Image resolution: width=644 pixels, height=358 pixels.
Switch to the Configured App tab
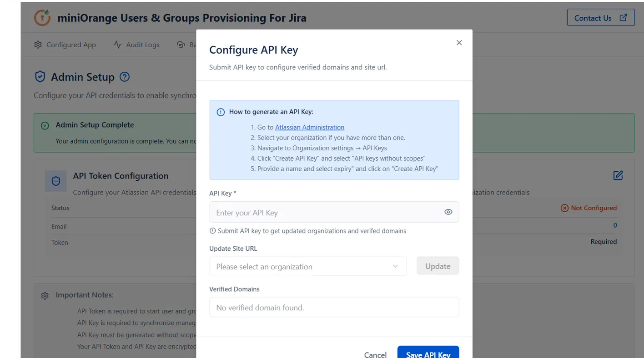tap(65, 45)
